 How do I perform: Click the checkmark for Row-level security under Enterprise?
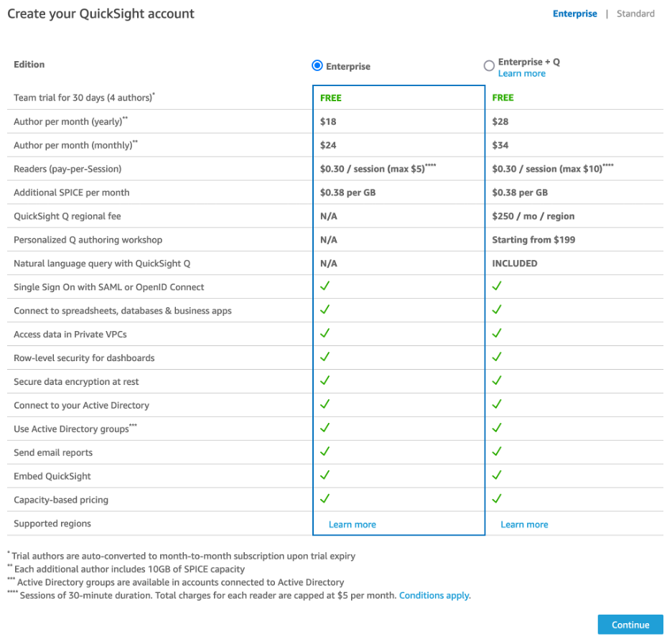[x=325, y=358]
